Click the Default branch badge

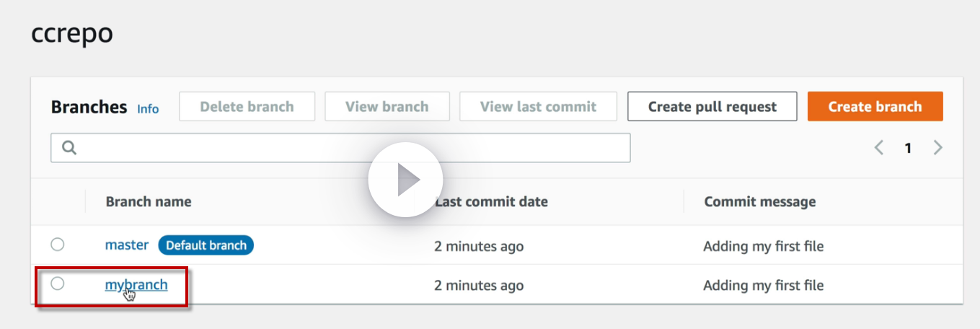pyautogui.click(x=206, y=245)
